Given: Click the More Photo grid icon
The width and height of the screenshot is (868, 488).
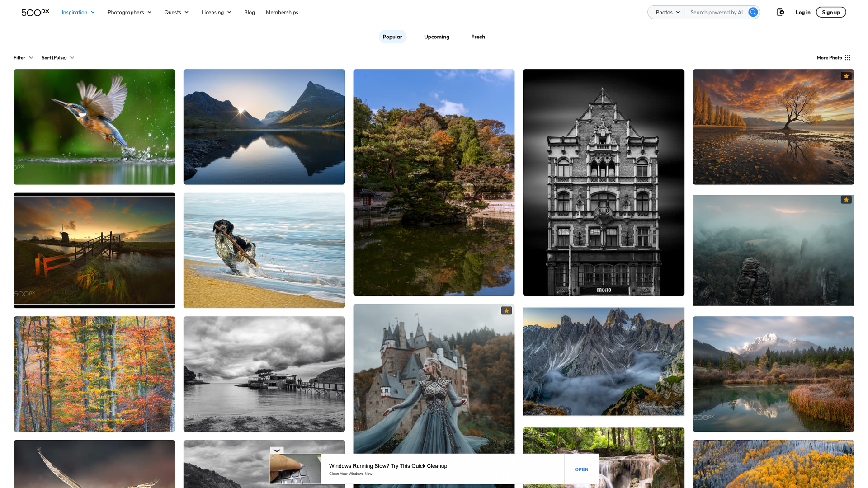Looking at the screenshot, I should point(847,58).
